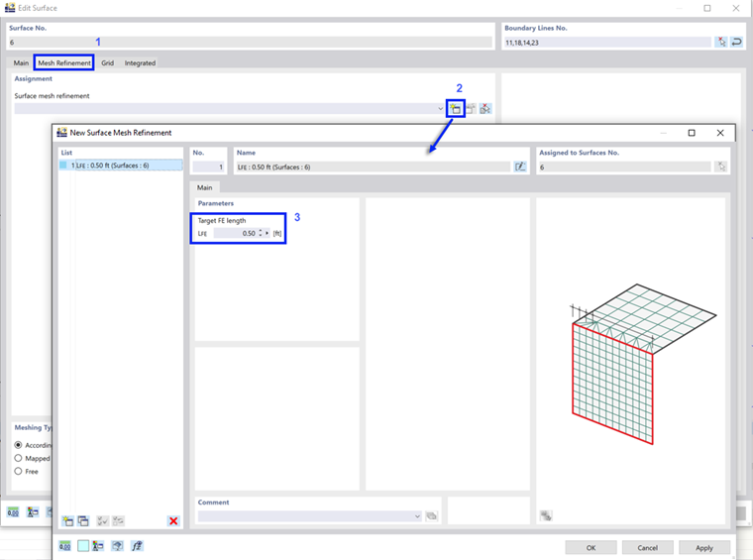Click the comment library icon beside Comment dropdown
The image size is (753, 560).
tap(432, 516)
